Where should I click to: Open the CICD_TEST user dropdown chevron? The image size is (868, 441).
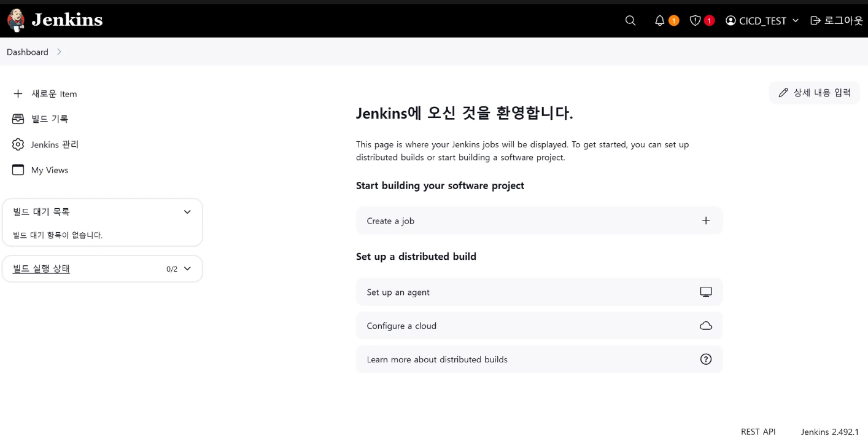796,21
